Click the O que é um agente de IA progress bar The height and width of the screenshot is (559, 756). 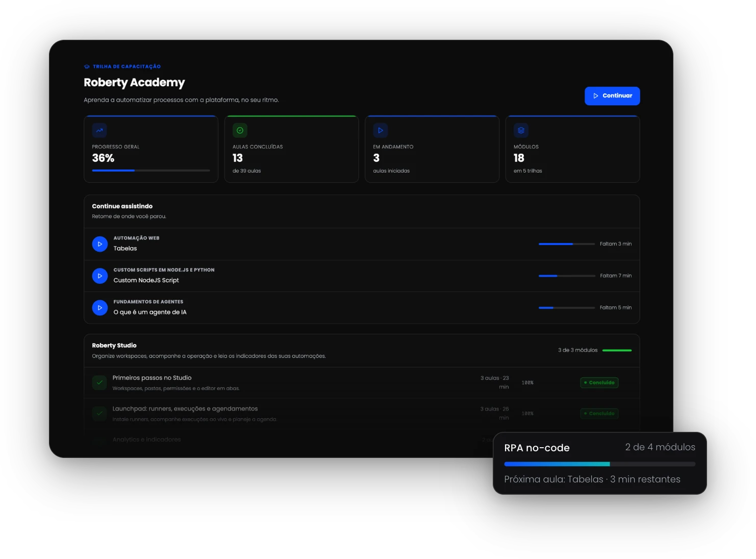(x=567, y=308)
